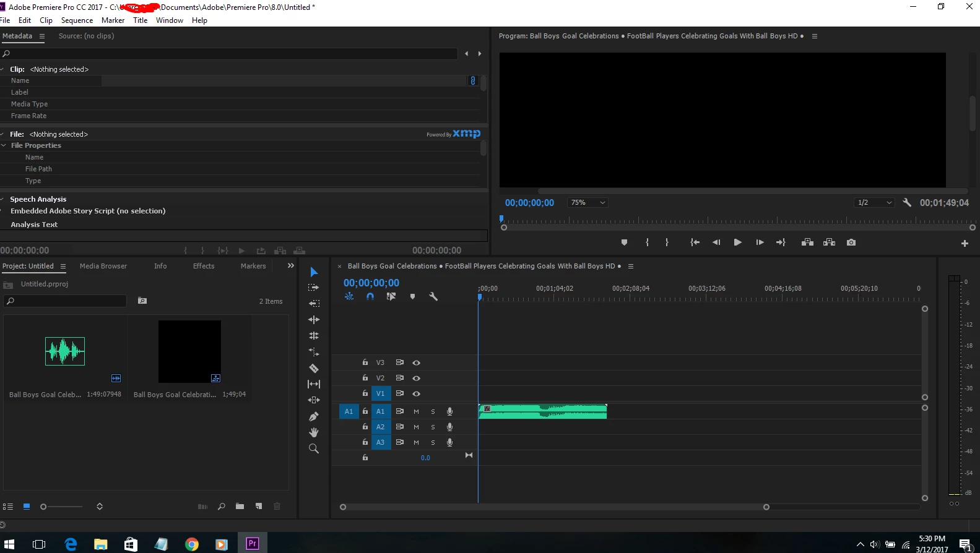This screenshot has height=553, width=980.
Task: Select the Track Select Forward tool
Action: (x=314, y=288)
